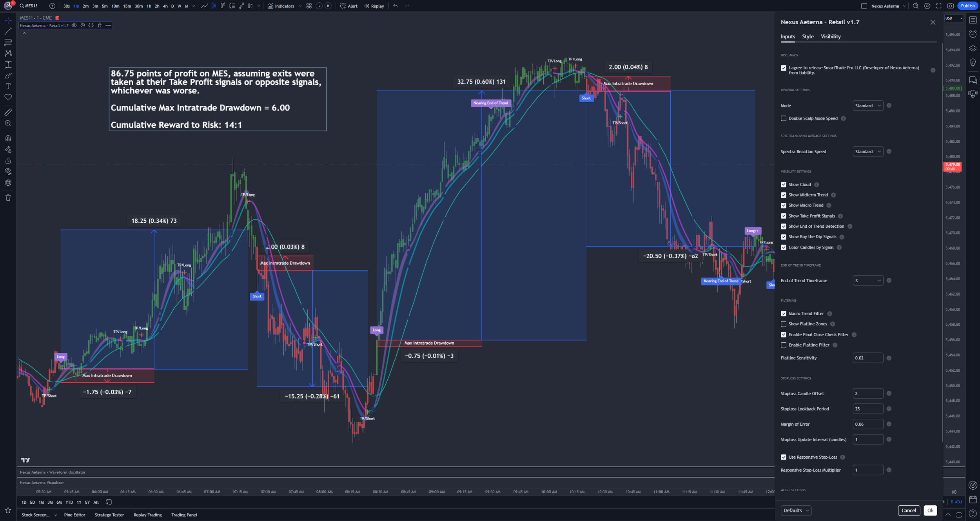Enable Show Flatline Zones
980x521 pixels.
point(784,324)
